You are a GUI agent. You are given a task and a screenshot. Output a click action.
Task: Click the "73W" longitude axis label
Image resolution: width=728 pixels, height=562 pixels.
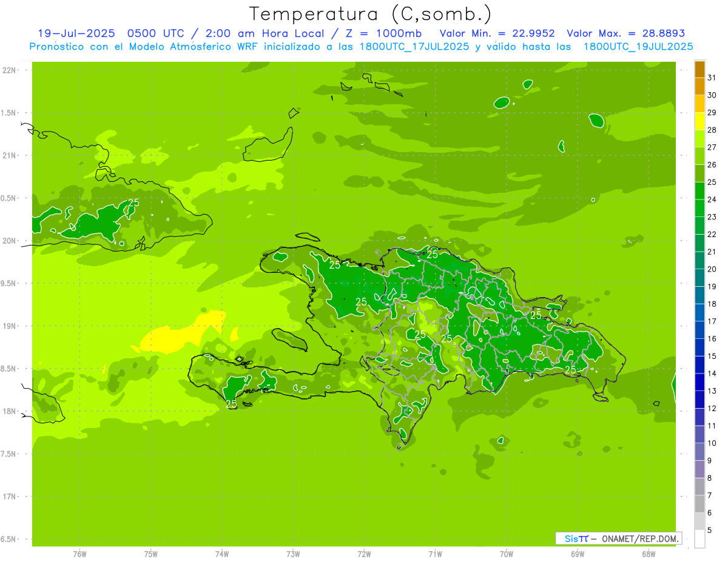click(x=293, y=554)
